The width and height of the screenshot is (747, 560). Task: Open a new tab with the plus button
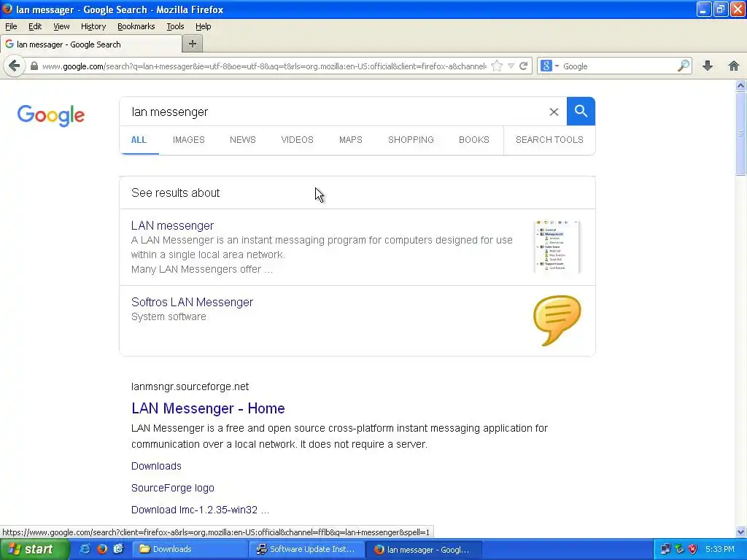(193, 44)
